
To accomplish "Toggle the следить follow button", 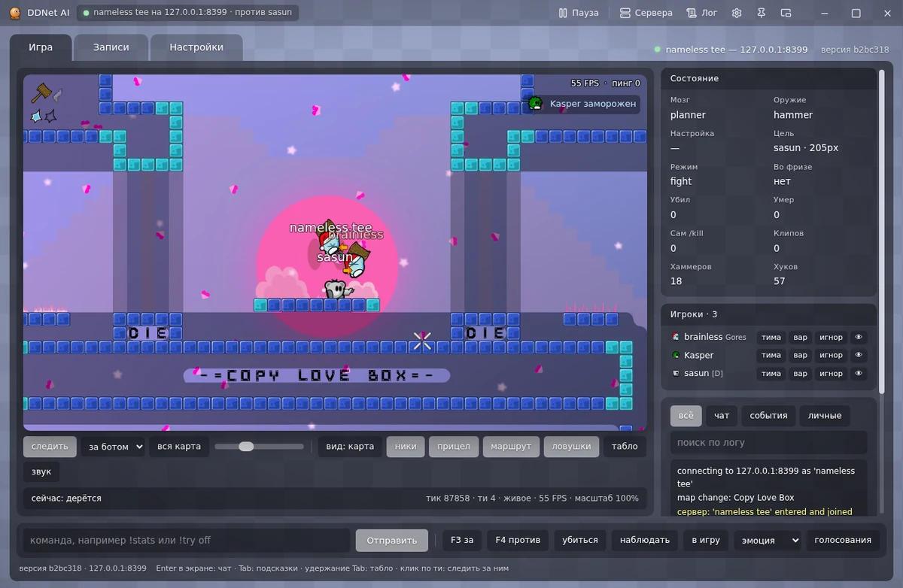I will click(50, 447).
